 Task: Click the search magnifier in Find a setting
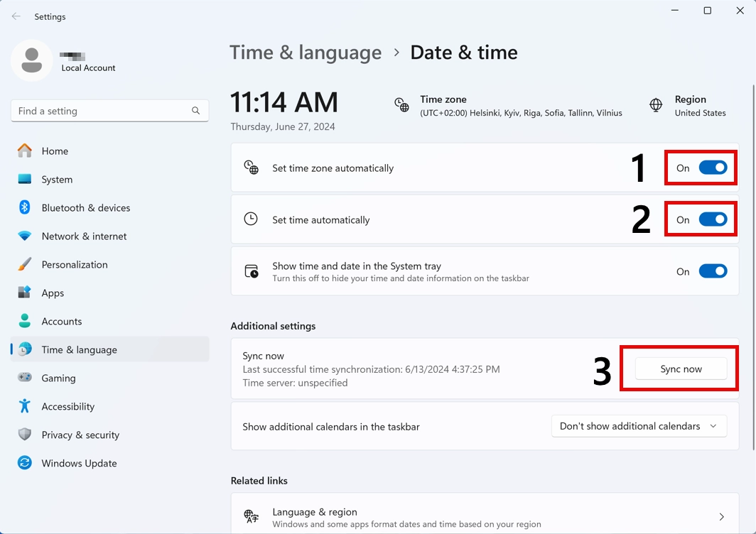tap(195, 111)
